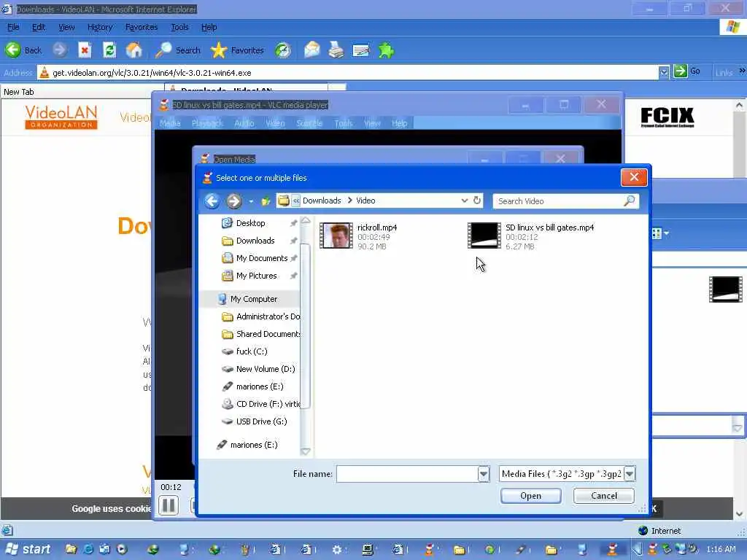Expand the path bar dropdown chevron
The height and width of the screenshot is (560, 747).
pos(465,201)
